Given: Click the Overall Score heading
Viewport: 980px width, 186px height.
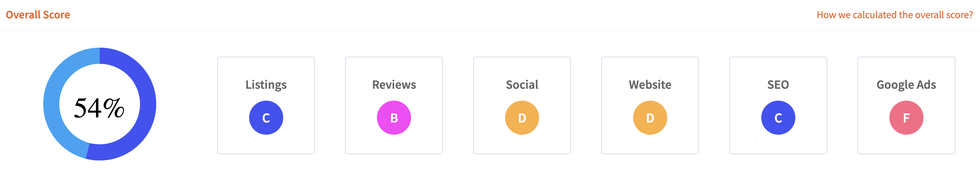Looking at the screenshot, I should point(38,15).
